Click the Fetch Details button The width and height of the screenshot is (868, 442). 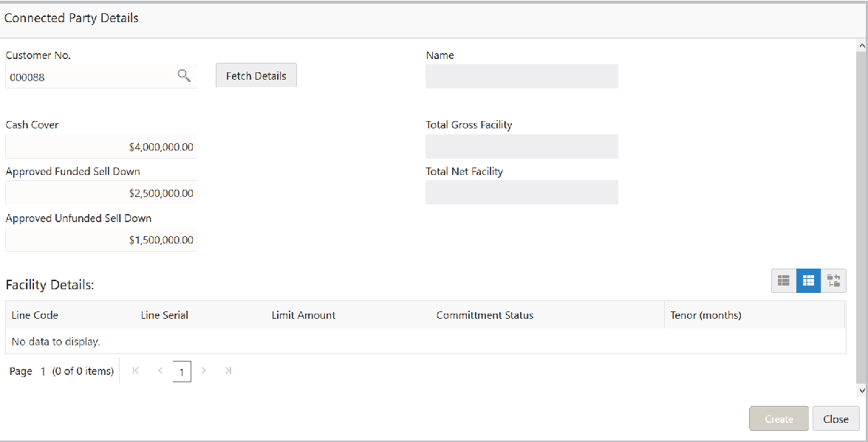tap(256, 76)
